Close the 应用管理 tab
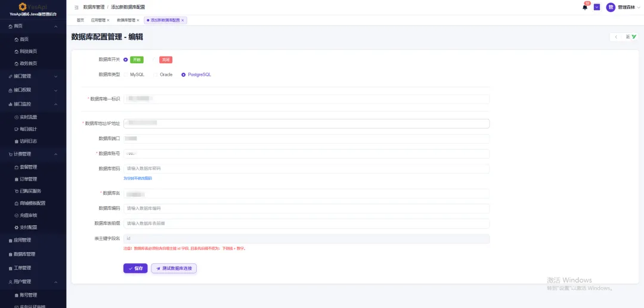Screen dimensions: 644x308 pyautogui.click(x=108, y=20)
